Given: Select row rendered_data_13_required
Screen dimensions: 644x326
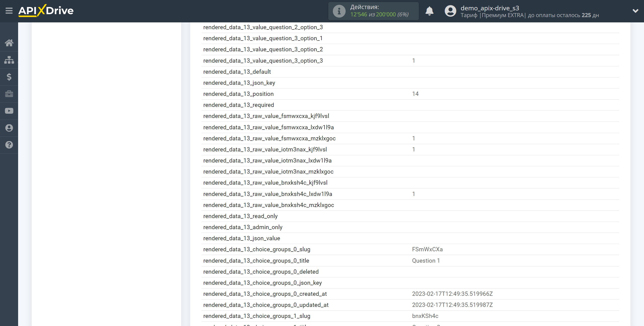Looking at the screenshot, I should [x=410, y=105].
